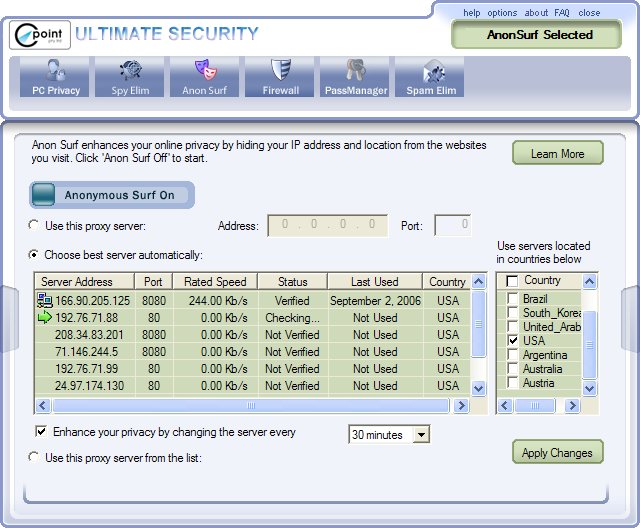This screenshot has width=640, height=528.
Task: Open the Spy Elim module
Action: [x=130, y=77]
